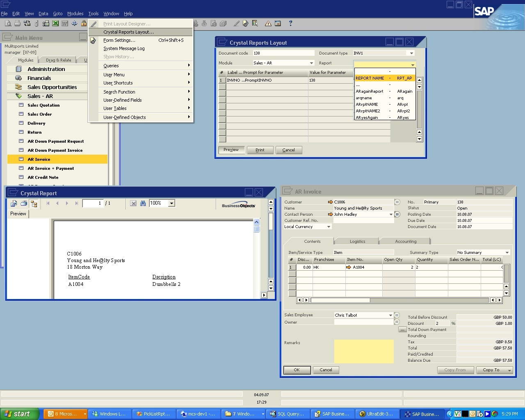Click the Send Email toolbar icon
The height and width of the screenshot is (420, 525).
coord(27,24)
